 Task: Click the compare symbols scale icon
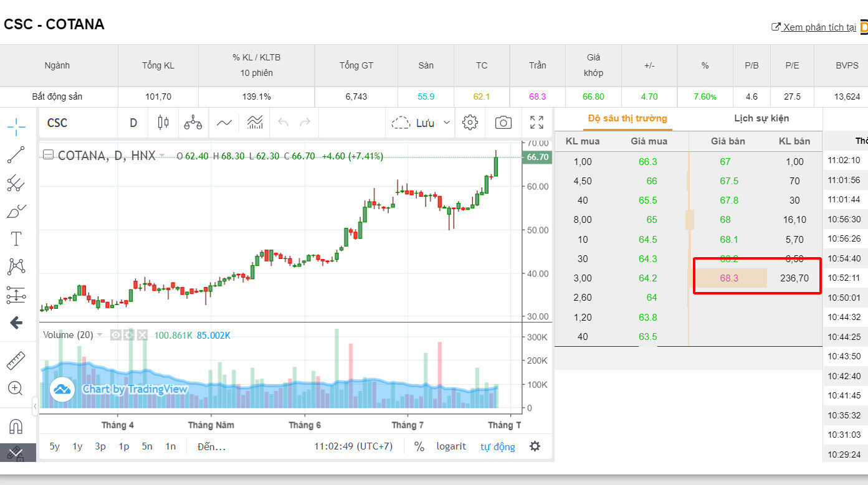coord(193,123)
